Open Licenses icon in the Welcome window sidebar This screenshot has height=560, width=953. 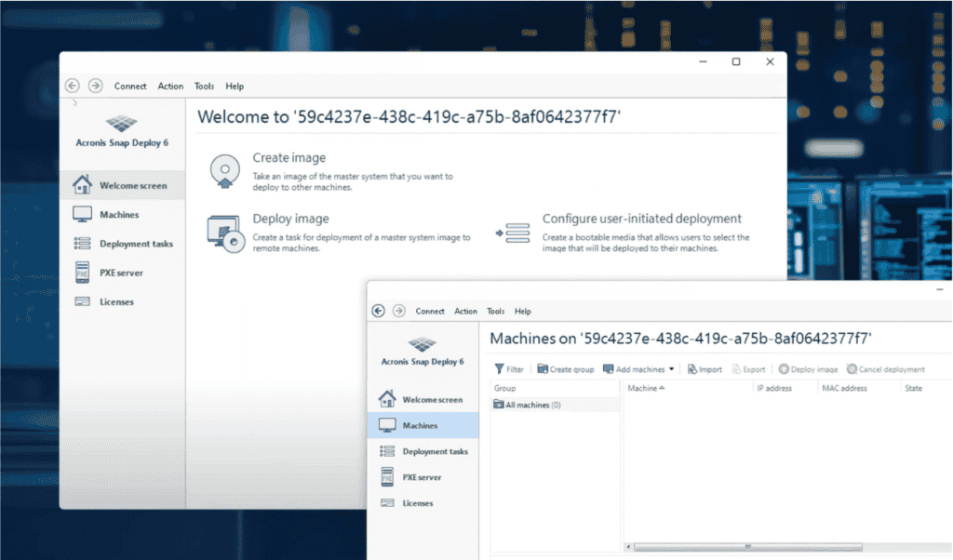click(x=82, y=302)
